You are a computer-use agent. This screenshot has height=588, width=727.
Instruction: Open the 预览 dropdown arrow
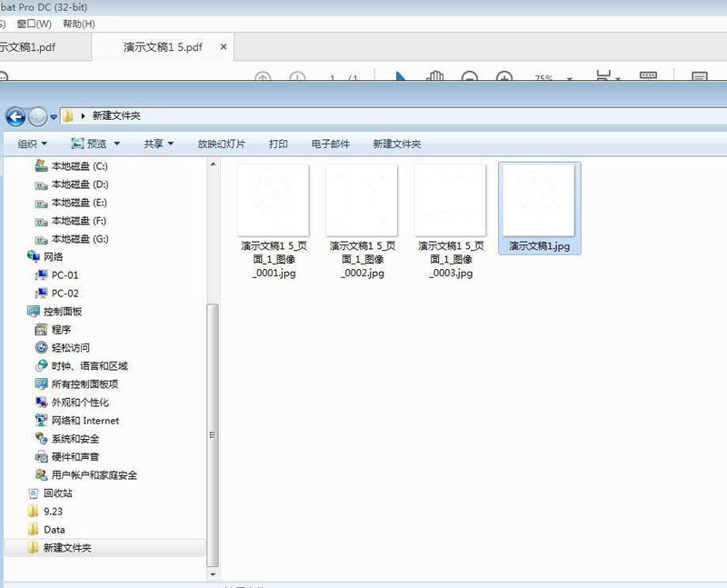click(x=116, y=145)
